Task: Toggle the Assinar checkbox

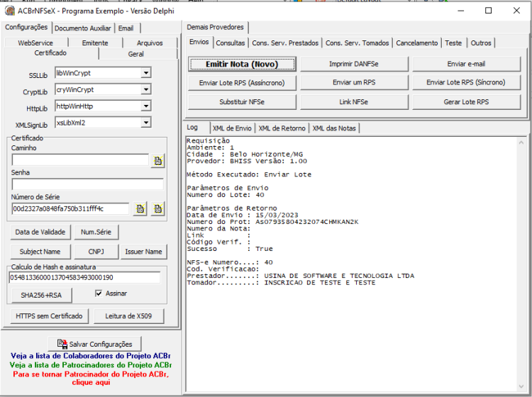Action: coord(99,293)
